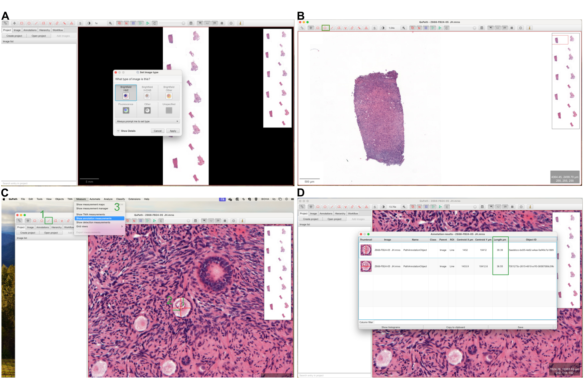Select the Brush tool in panel D toolbar
Image resolution: width=587 pixels, height=392 pixels.
click(x=353, y=207)
